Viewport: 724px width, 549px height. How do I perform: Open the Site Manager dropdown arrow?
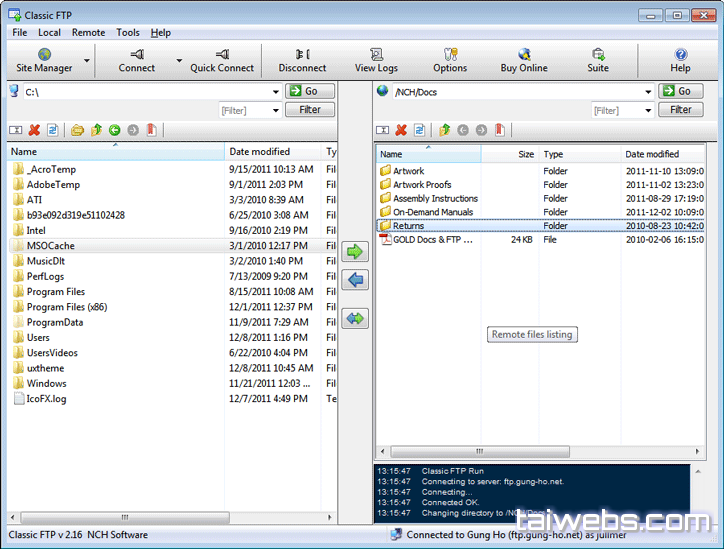tap(88, 61)
